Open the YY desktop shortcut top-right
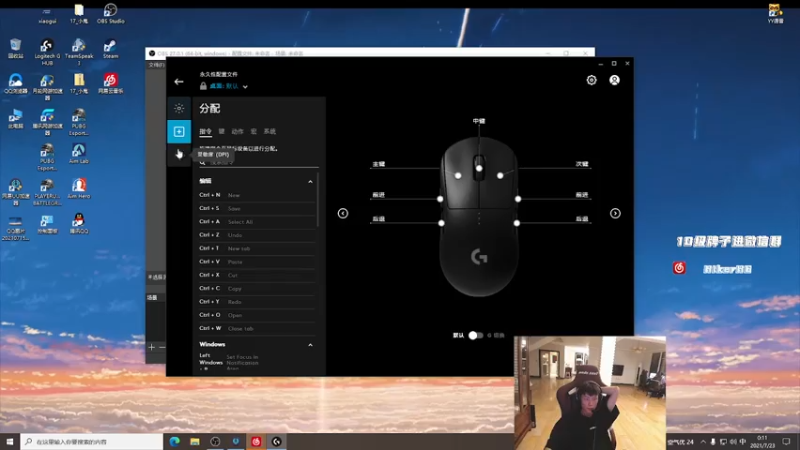Screen dimensions: 800x450 coord(775,13)
